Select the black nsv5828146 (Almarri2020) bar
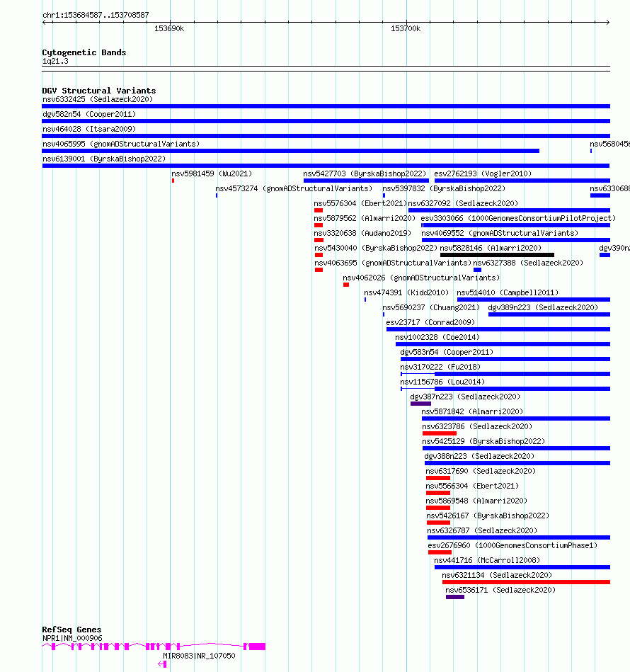The height and width of the screenshot is (672, 630). click(x=497, y=255)
